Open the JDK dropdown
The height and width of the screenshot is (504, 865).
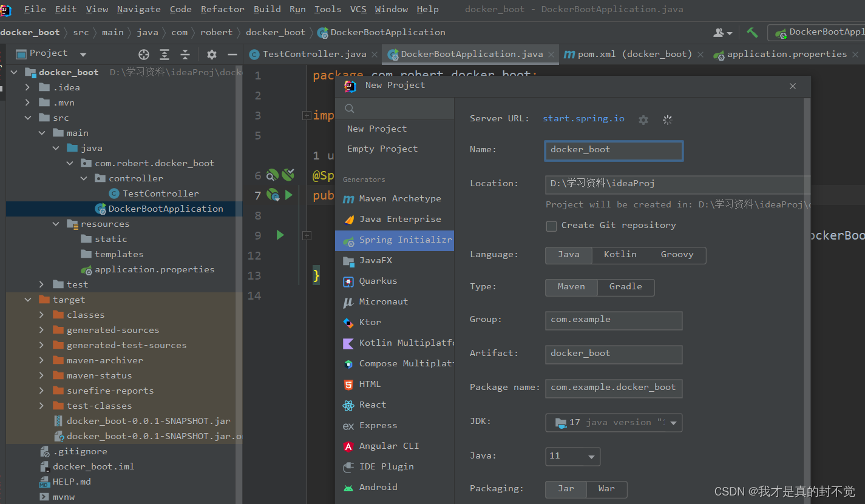tap(614, 423)
